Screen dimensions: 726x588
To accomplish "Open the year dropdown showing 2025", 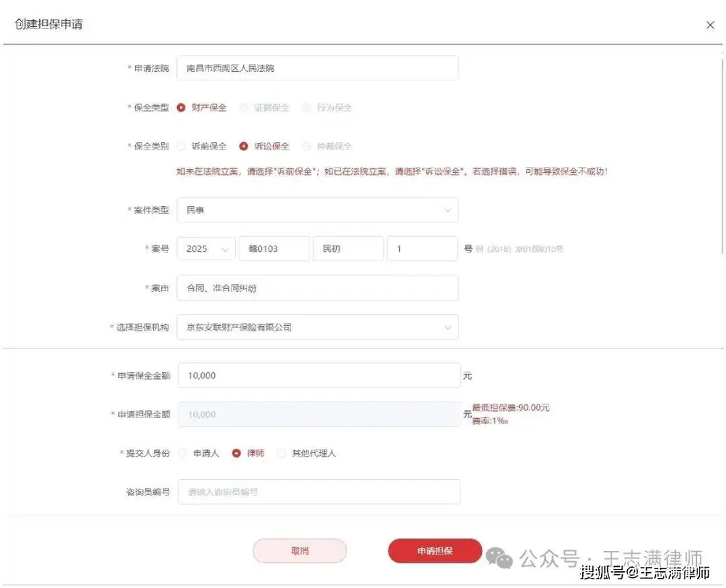I will point(206,248).
